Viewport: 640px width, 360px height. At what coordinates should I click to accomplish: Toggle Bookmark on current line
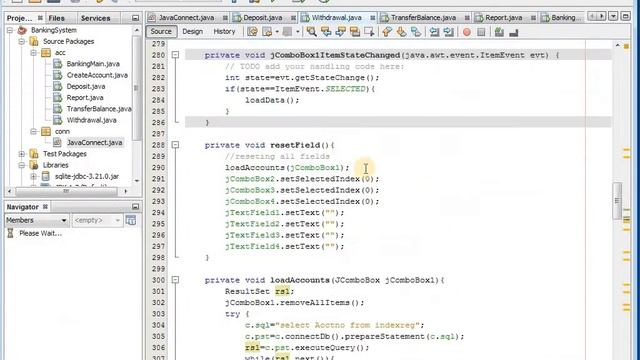(416, 32)
